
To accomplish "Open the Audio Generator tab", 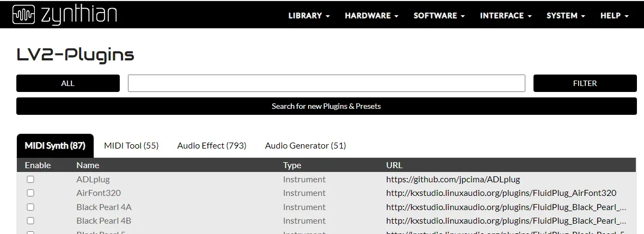I will pos(305,146).
